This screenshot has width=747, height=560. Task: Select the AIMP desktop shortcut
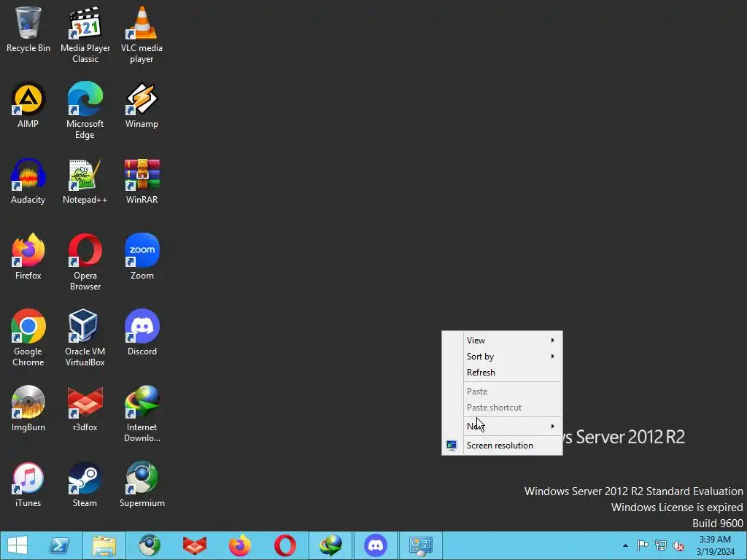(28, 105)
